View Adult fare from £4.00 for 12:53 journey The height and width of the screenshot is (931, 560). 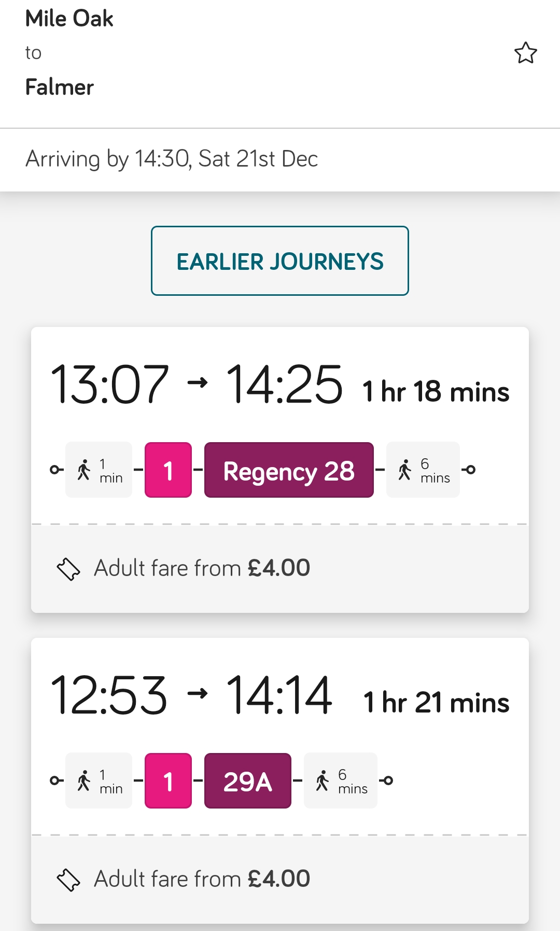pyautogui.click(x=202, y=879)
